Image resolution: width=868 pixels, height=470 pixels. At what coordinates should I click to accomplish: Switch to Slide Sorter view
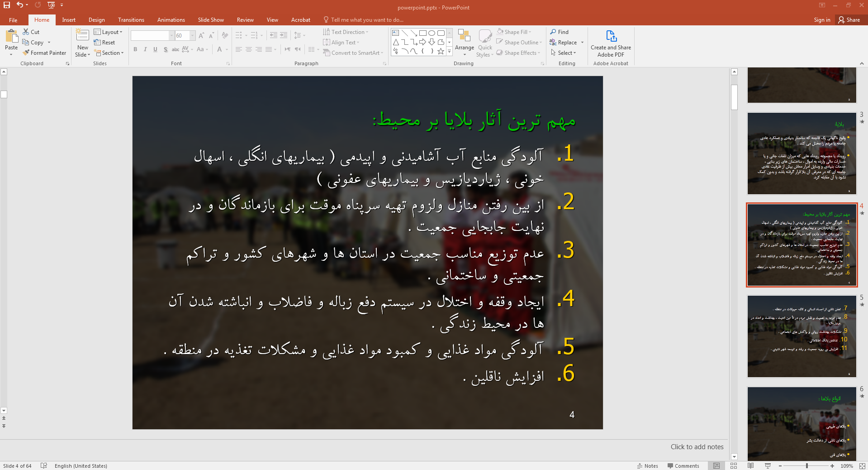click(734, 465)
